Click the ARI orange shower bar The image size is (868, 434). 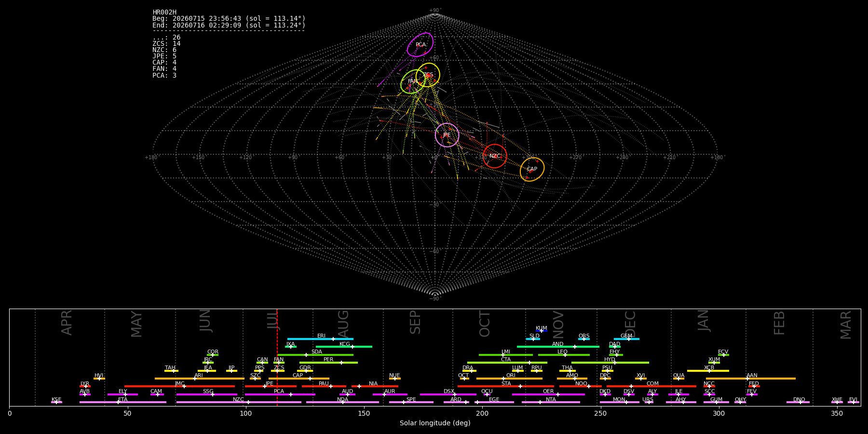(x=199, y=379)
